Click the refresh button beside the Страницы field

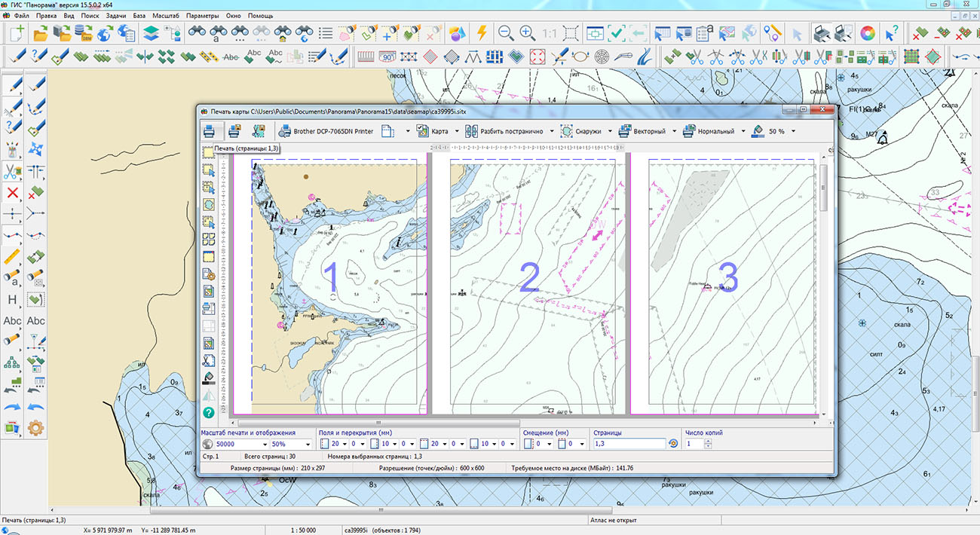tap(673, 445)
